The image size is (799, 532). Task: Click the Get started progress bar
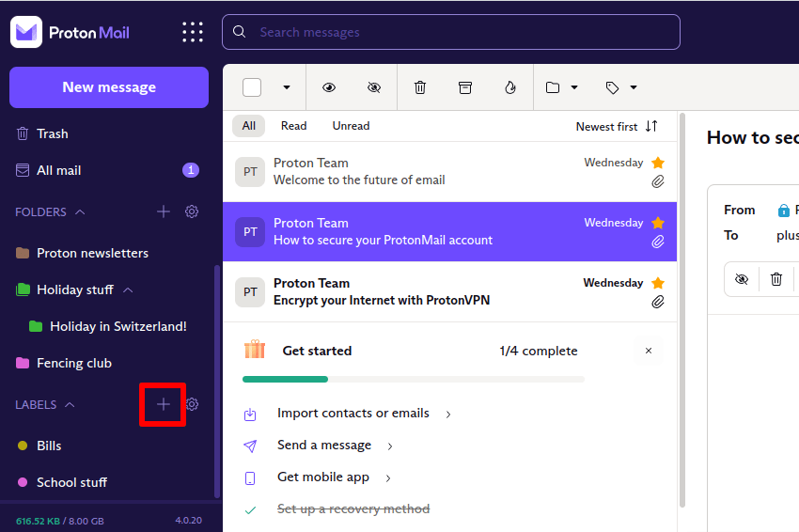[414, 379]
